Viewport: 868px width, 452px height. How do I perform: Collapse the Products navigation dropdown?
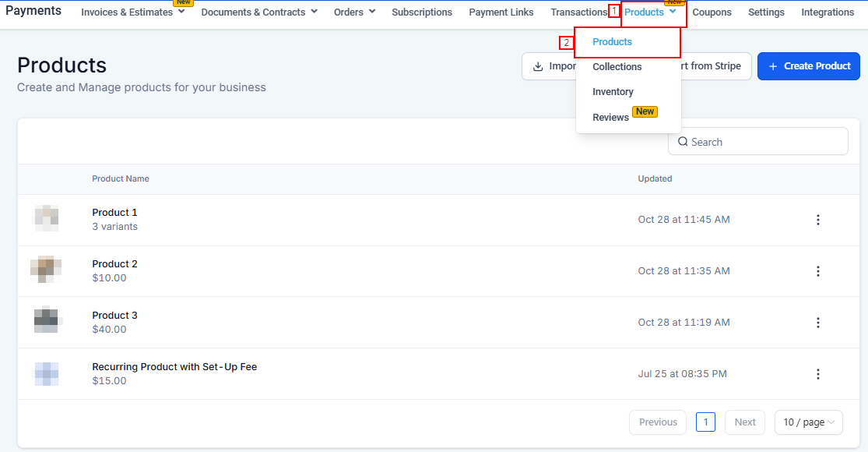coord(673,12)
